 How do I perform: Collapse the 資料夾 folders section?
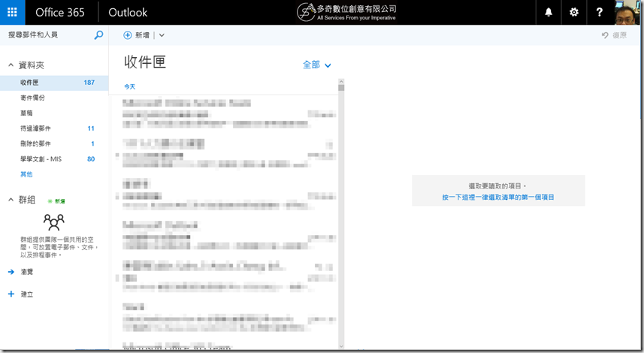point(11,65)
